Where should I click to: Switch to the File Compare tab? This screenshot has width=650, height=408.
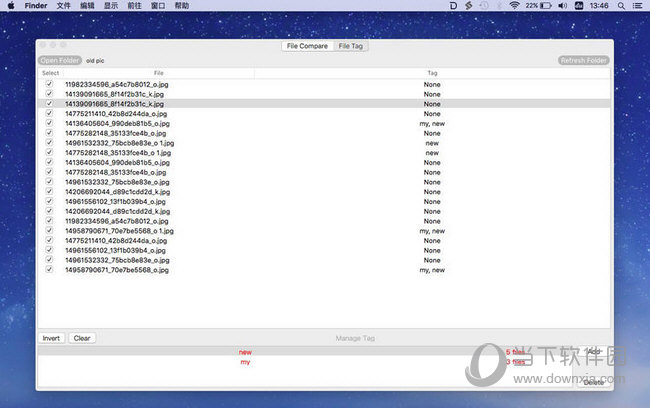pyautogui.click(x=307, y=46)
